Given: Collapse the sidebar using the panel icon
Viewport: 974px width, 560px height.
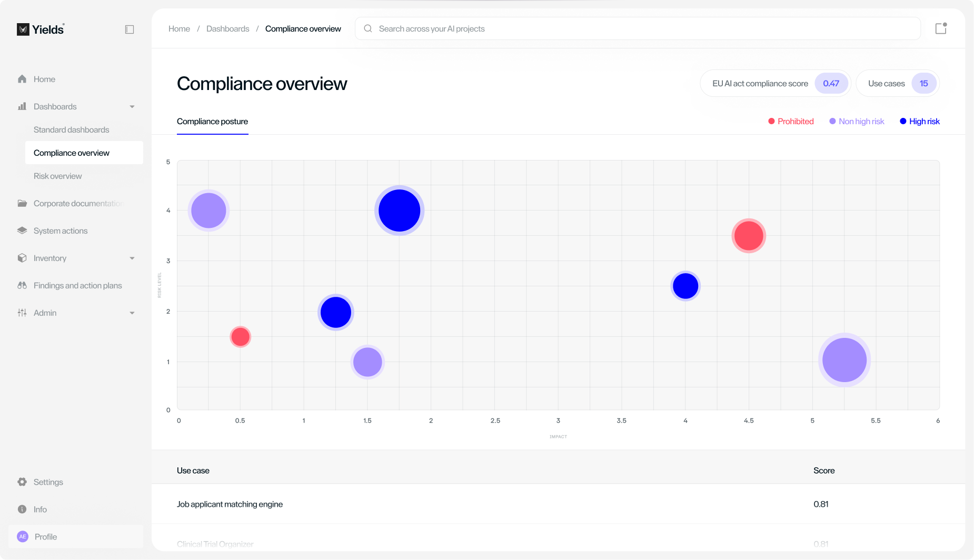Looking at the screenshot, I should coord(130,29).
